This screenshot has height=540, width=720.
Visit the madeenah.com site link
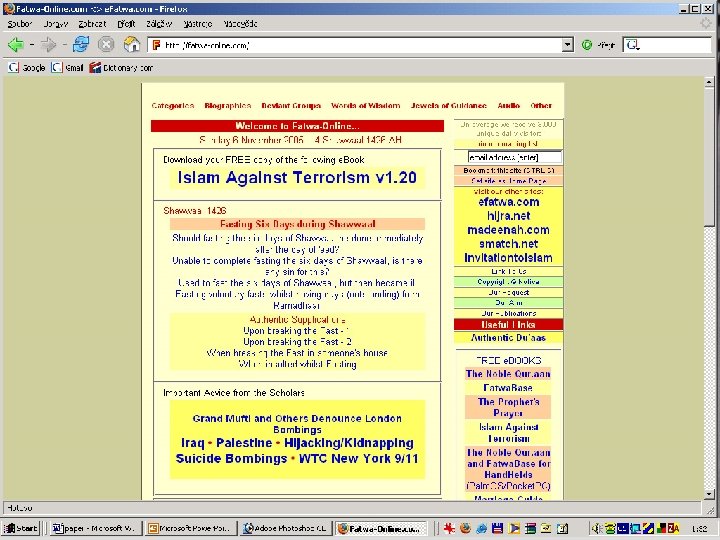pos(508,230)
